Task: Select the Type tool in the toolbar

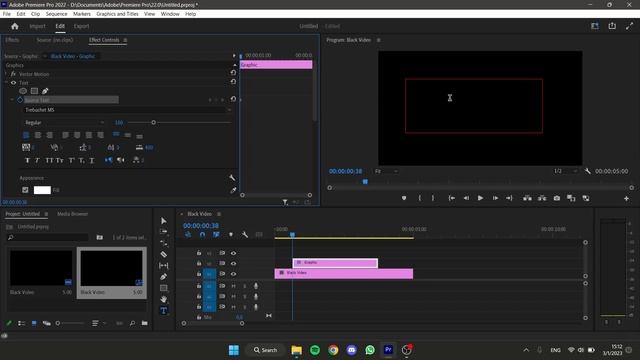Action: [164, 310]
